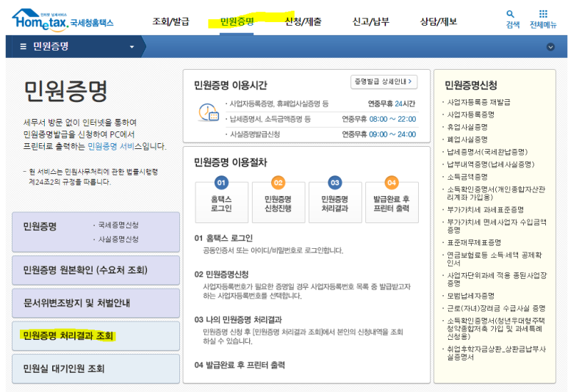The height and width of the screenshot is (392, 568).
Task: Click '01 홈택스 로그인' heading
Action: [x=223, y=238]
